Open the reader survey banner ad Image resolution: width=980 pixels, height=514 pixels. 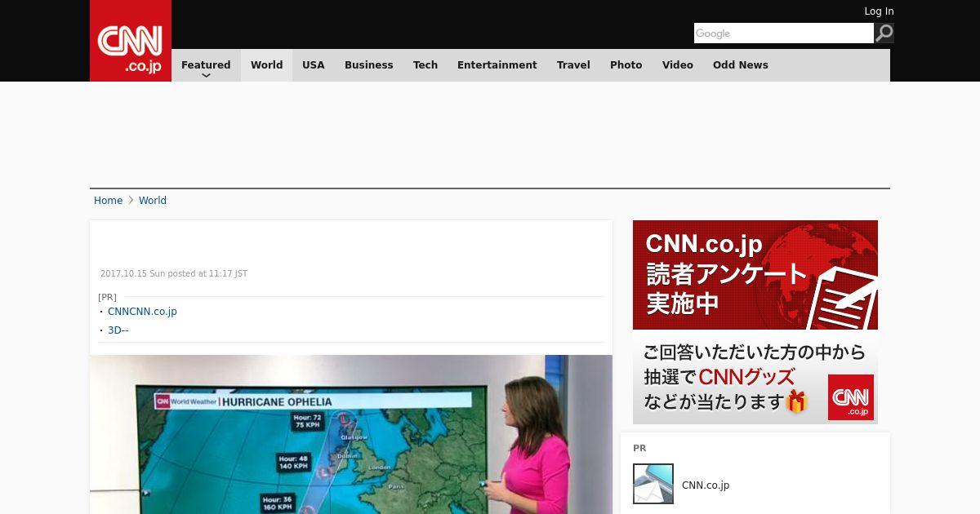755,322
